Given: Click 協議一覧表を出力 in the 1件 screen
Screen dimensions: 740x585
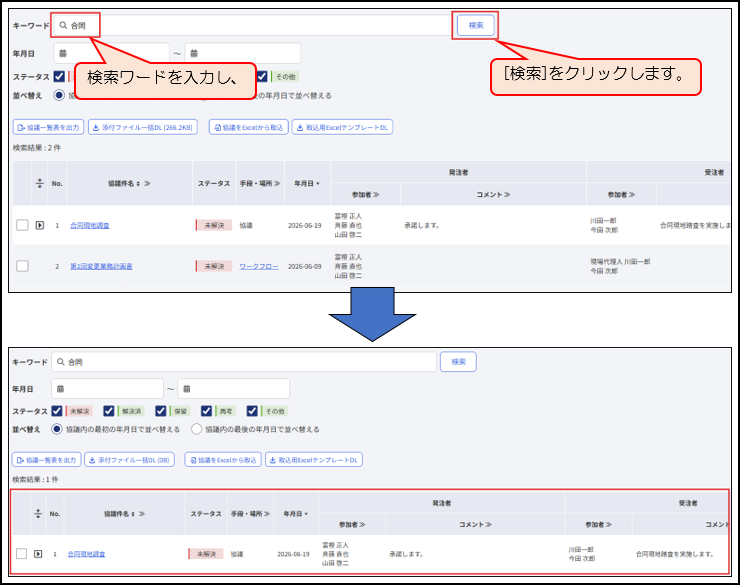Looking at the screenshot, I should click(x=46, y=460).
